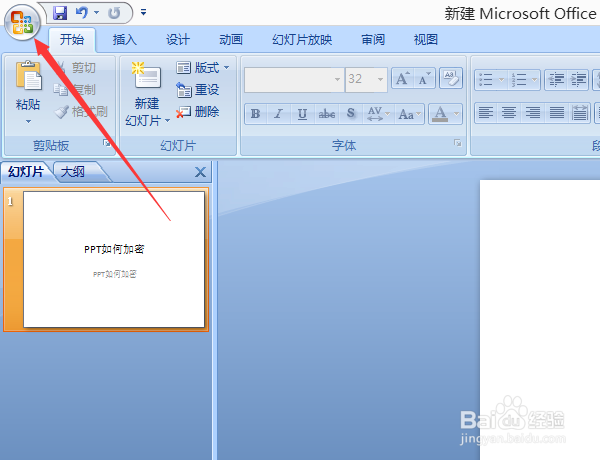The width and height of the screenshot is (600, 460).
Task: Open the font size dropdown arrow
Action: pyautogui.click(x=380, y=79)
